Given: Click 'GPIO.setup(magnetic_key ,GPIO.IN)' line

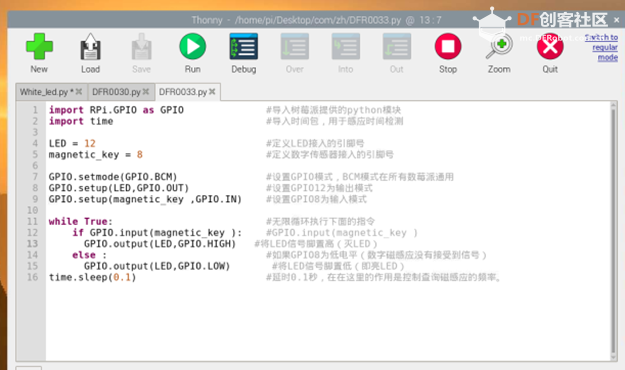Looking at the screenshot, I should tap(145, 199).
